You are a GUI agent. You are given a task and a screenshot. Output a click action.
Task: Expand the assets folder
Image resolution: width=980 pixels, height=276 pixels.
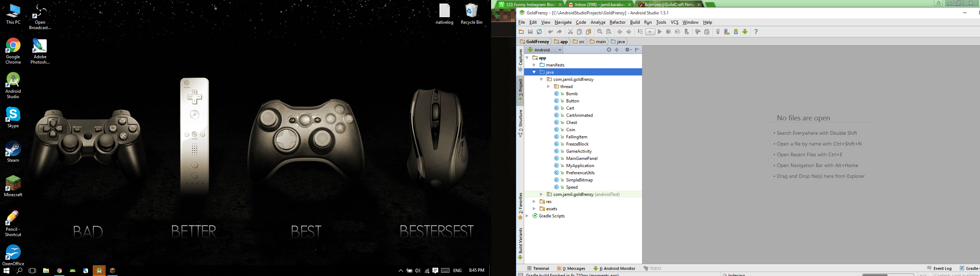[534, 209]
